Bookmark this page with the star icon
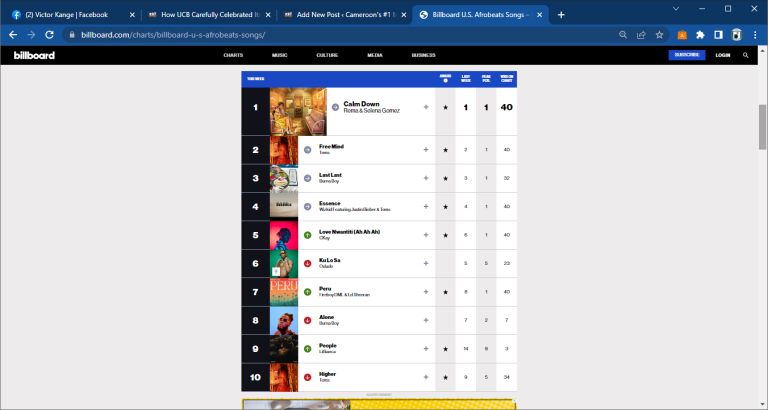 point(659,34)
